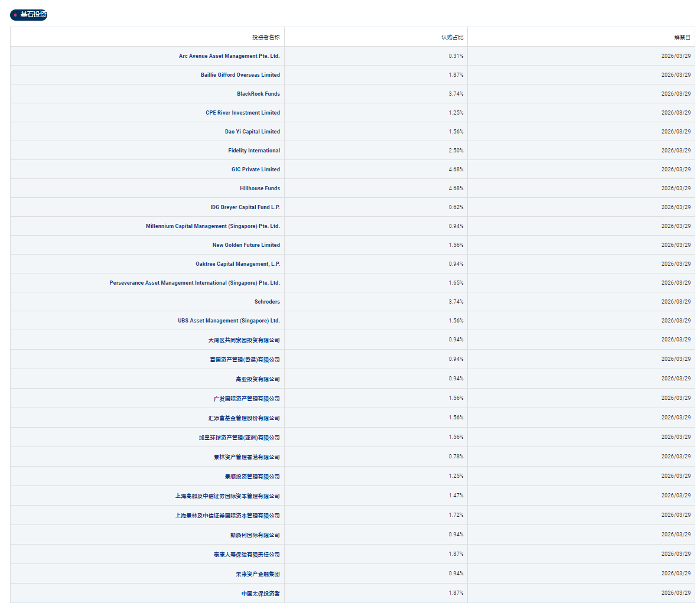
Task: Click Dao Yi Capital's 2026/03/29 date
Action: click(x=676, y=132)
